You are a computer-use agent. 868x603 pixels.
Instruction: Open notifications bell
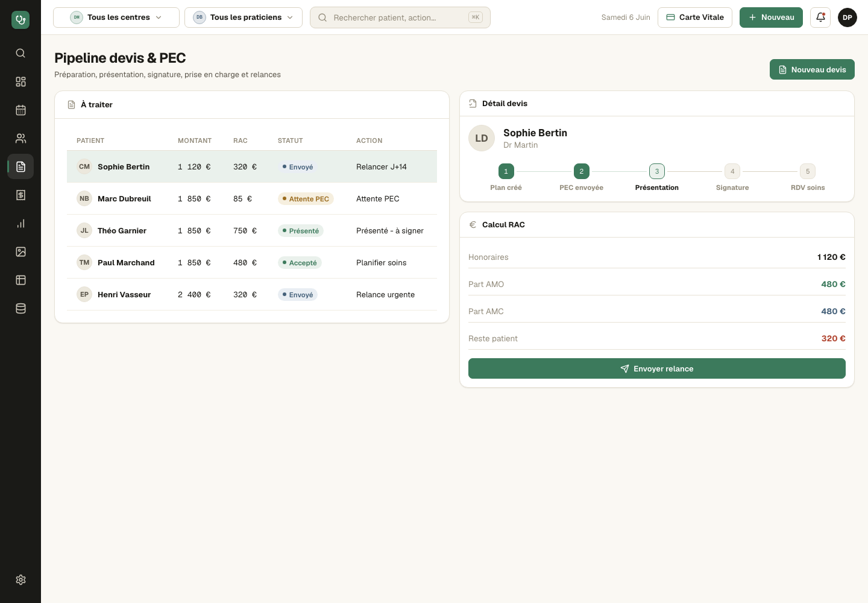820,17
